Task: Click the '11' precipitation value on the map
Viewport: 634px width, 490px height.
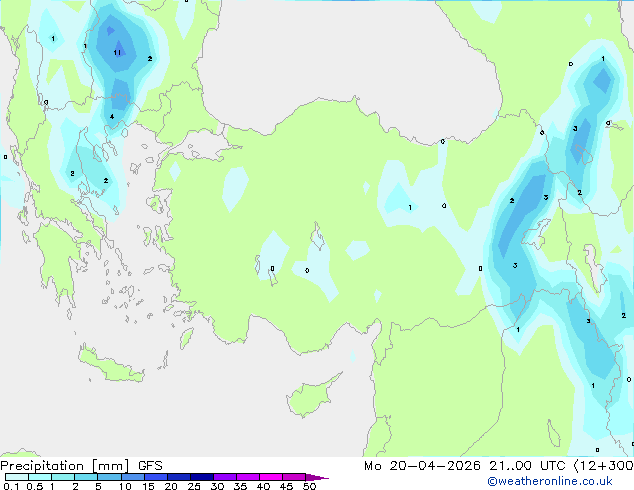Action: tap(117, 53)
